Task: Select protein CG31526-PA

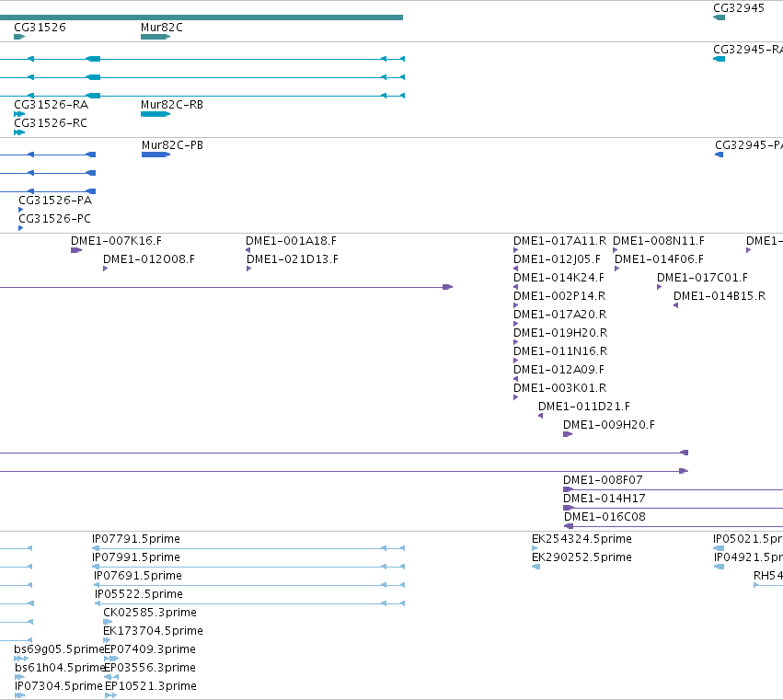Action: (x=21, y=210)
